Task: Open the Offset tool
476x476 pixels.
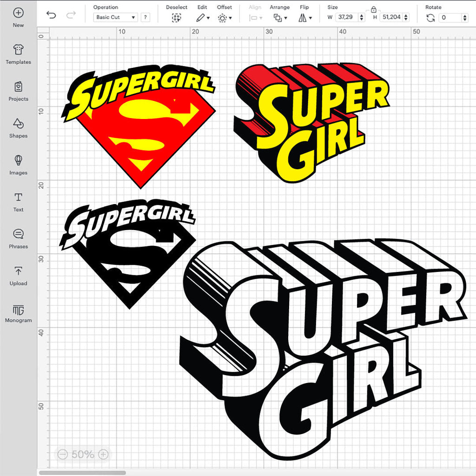Action: click(222, 18)
